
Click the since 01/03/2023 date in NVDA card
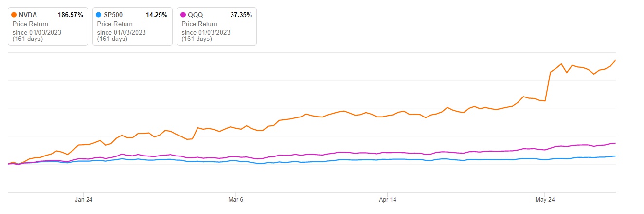click(37, 33)
